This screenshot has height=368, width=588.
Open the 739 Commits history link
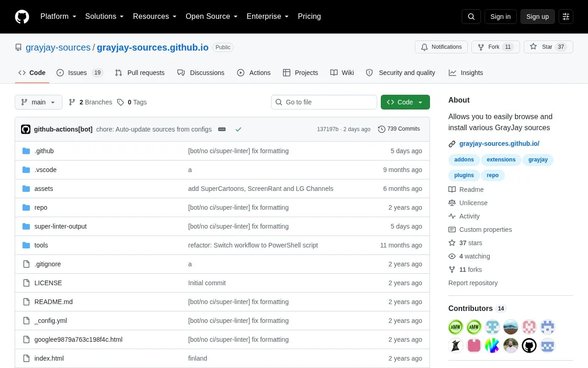[399, 129]
